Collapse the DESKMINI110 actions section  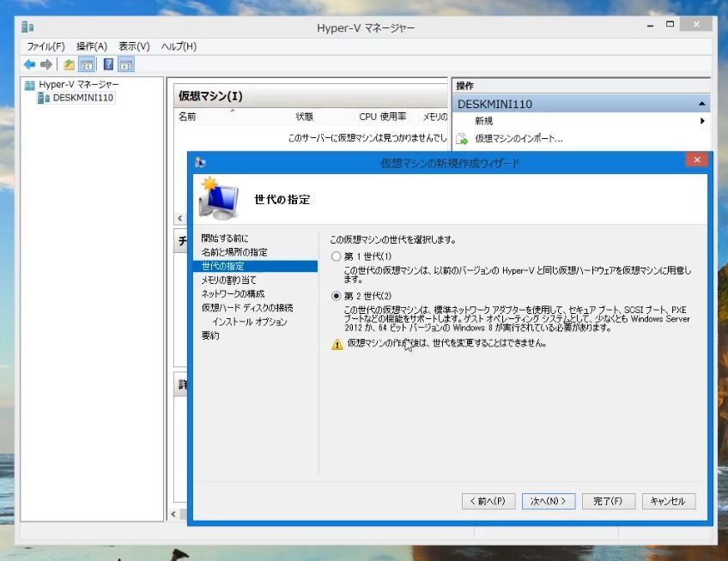click(x=702, y=104)
